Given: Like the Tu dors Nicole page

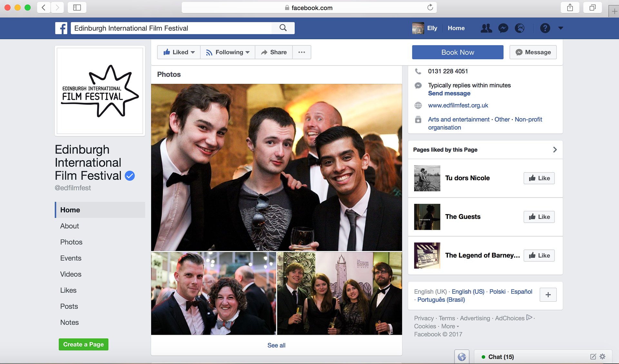Looking at the screenshot, I should click(x=539, y=178).
